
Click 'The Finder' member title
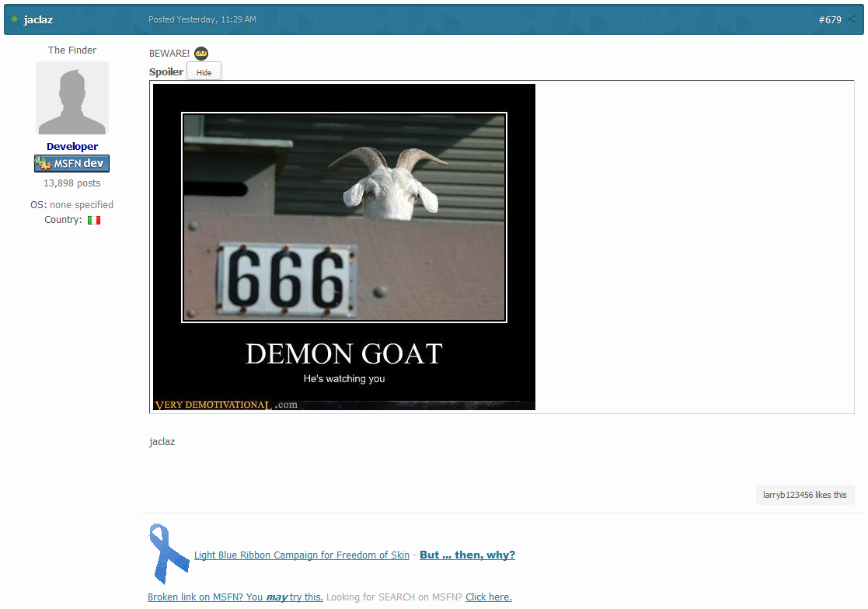[x=72, y=50]
